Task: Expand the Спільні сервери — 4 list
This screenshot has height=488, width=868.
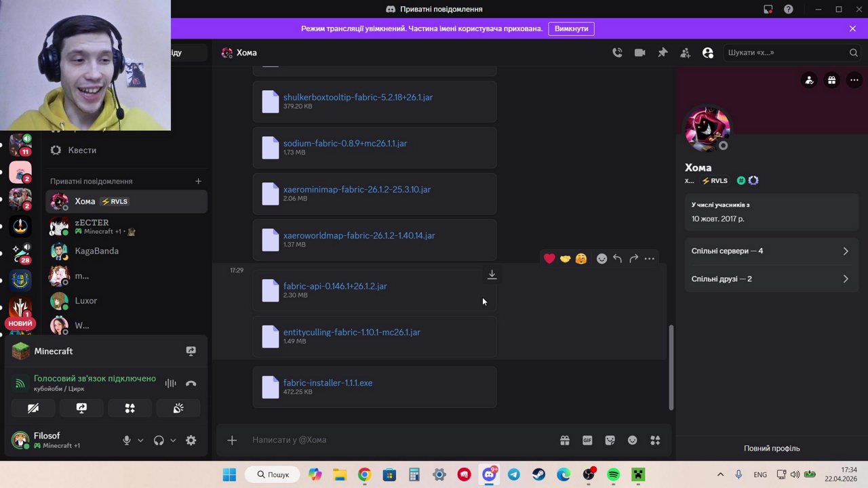Action: pyautogui.click(x=772, y=251)
